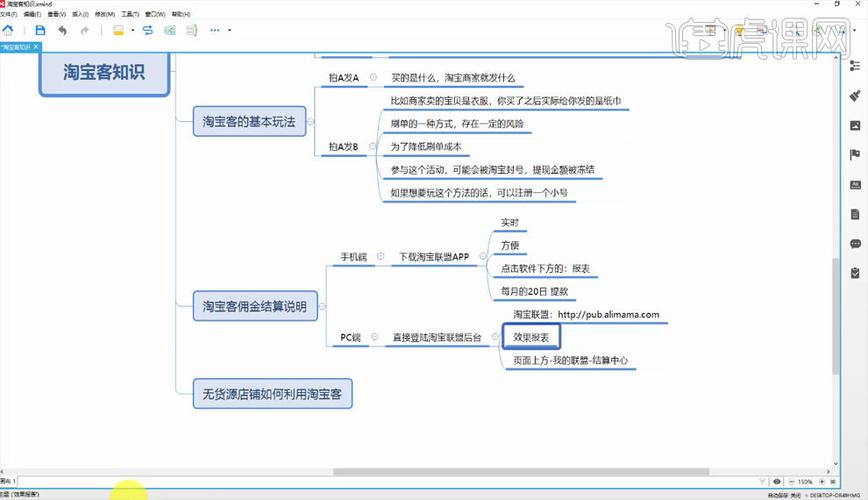Open the 查看(V) menu
Viewport: 868px width, 500px height.
(x=56, y=14)
